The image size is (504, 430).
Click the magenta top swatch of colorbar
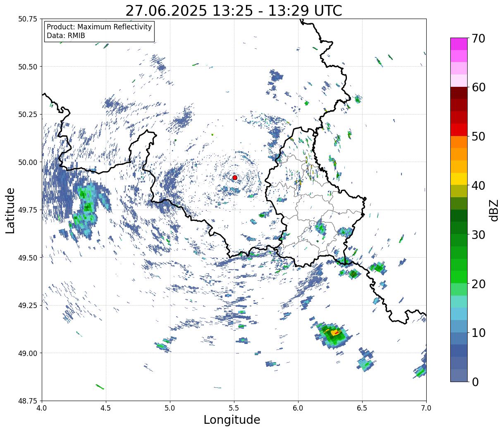pos(459,44)
